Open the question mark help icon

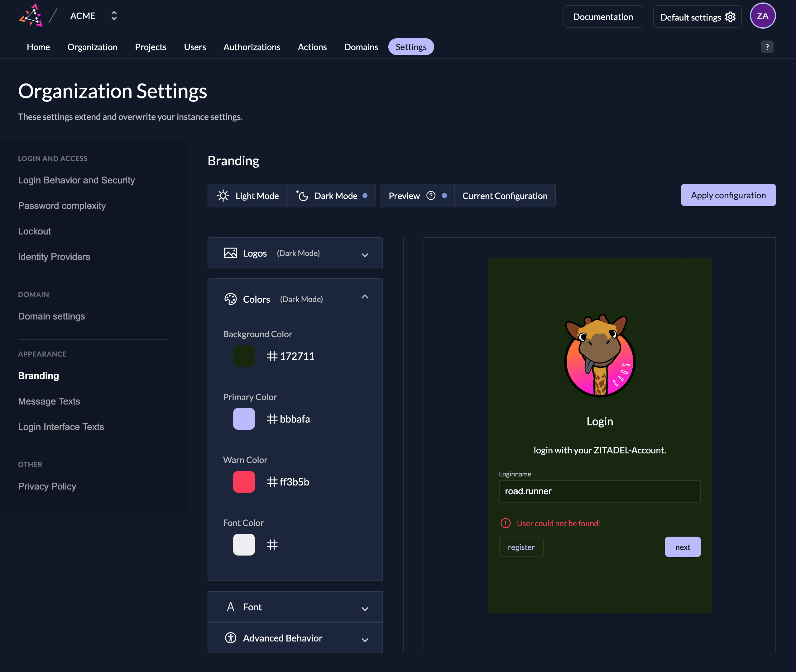tap(767, 47)
